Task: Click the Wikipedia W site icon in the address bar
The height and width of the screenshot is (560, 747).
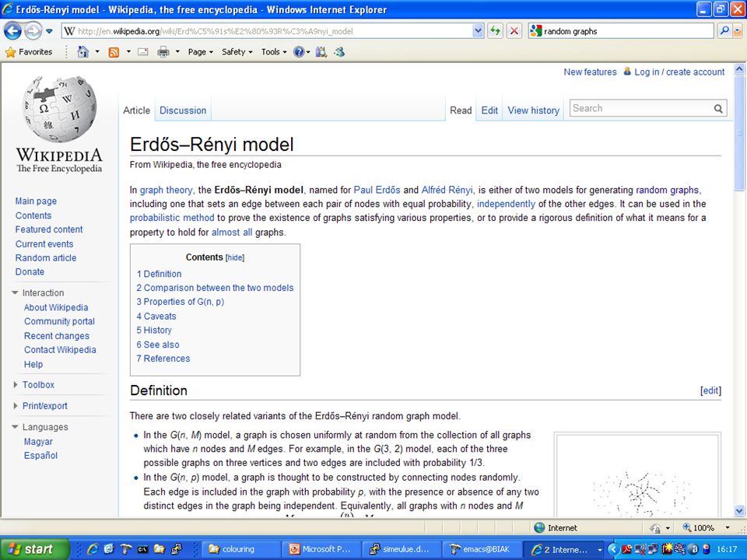Action: tap(69, 31)
